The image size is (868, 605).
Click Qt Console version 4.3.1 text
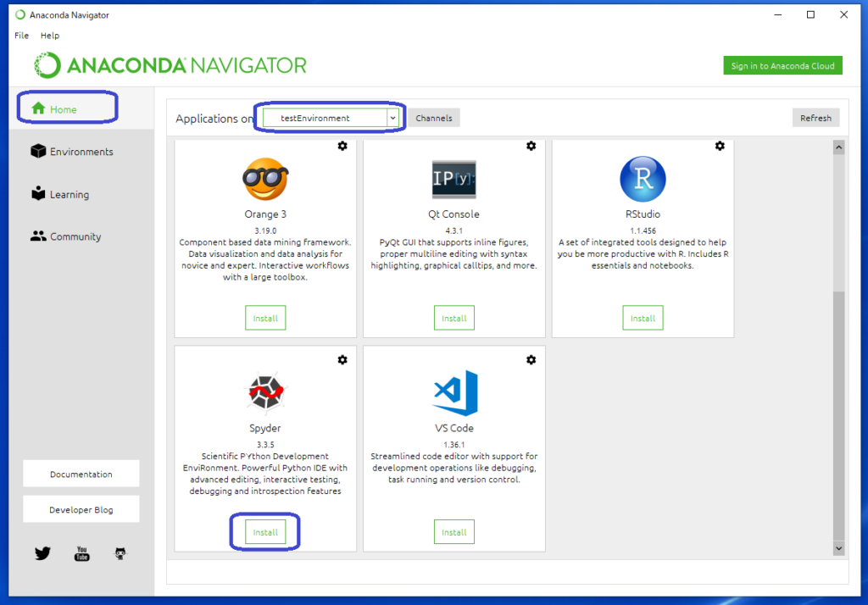tap(454, 230)
